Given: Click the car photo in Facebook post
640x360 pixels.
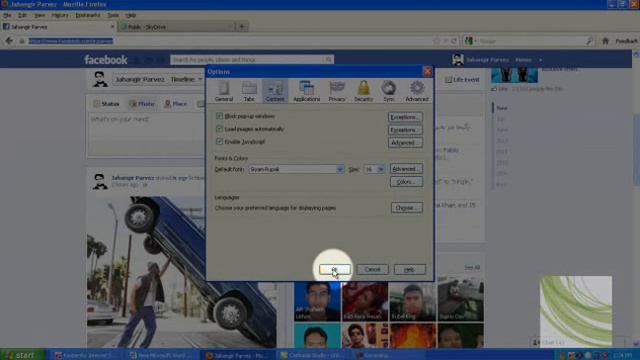Looking at the screenshot, I should pyautogui.click(x=182, y=271).
